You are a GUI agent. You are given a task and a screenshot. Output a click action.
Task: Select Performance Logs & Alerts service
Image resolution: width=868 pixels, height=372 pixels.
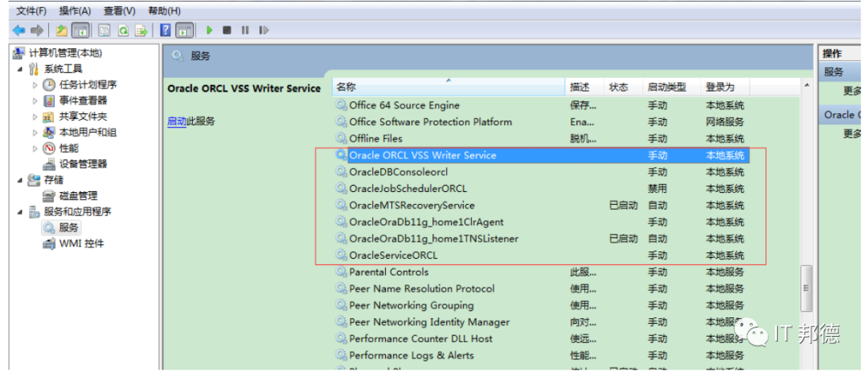pos(542,355)
